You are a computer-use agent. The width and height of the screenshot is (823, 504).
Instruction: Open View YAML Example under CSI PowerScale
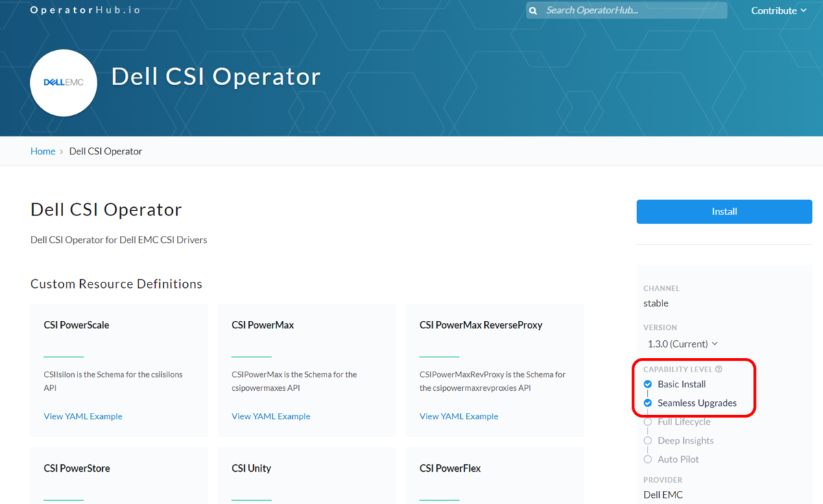(82, 416)
